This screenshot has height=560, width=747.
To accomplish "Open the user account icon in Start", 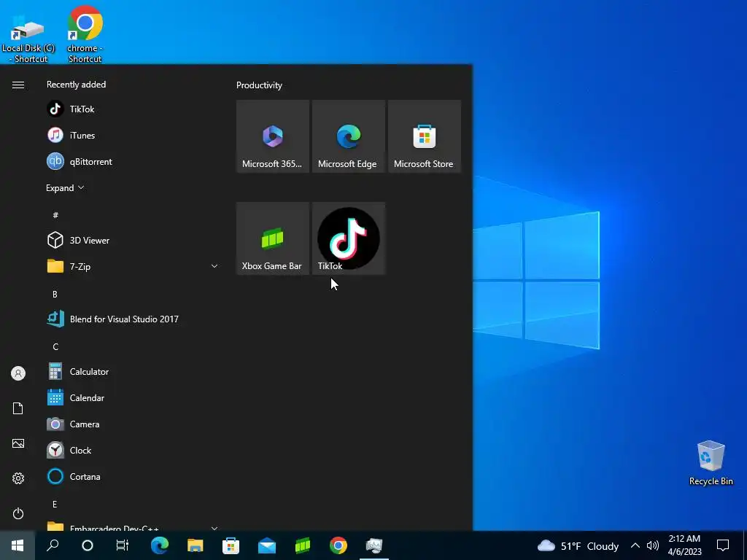I will pyautogui.click(x=18, y=373).
